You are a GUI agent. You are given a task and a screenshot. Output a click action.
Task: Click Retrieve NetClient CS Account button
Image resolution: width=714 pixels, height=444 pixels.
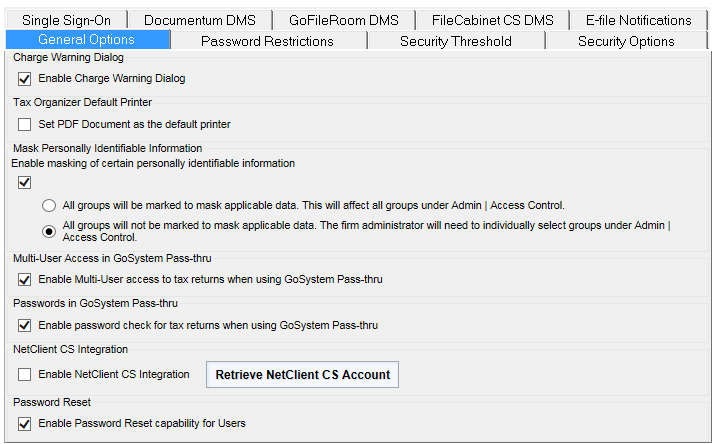302,375
